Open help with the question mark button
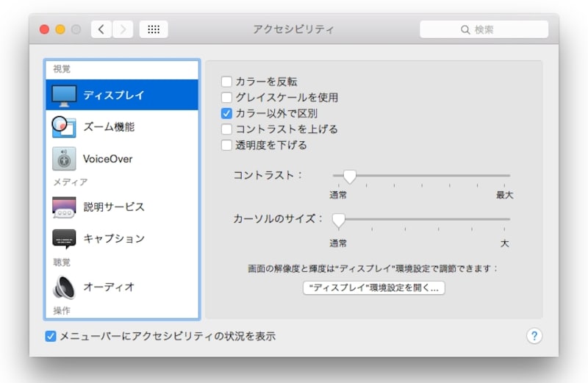The height and width of the screenshot is (383, 588). (x=534, y=336)
